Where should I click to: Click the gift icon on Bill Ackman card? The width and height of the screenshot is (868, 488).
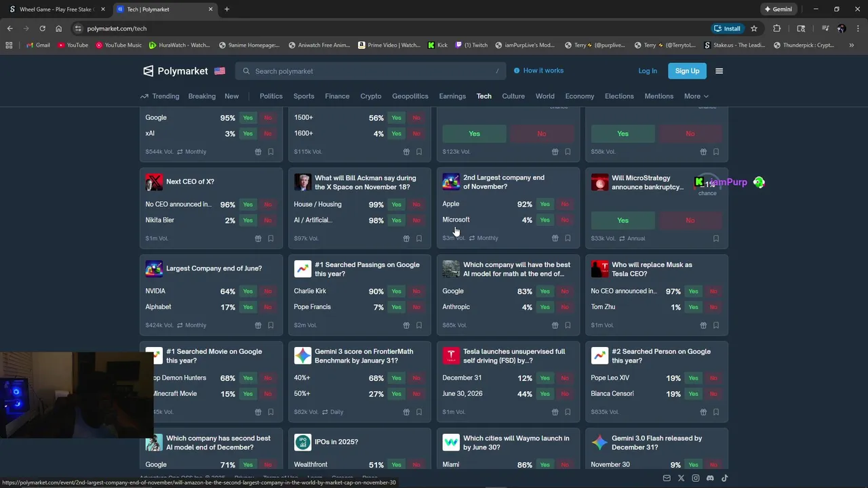(x=406, y=239)
